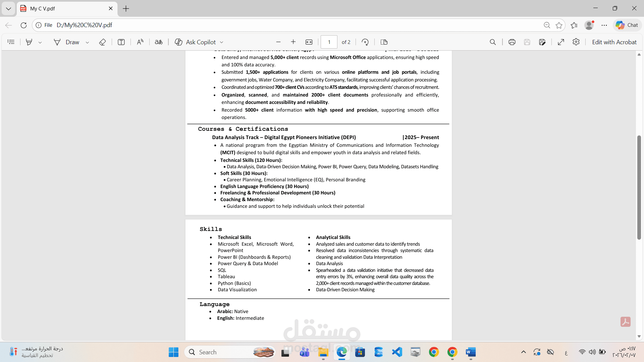Open the table of contents panel
This screenshot has height=362, width=644.
pyautogui.click(x=11, y=42)
